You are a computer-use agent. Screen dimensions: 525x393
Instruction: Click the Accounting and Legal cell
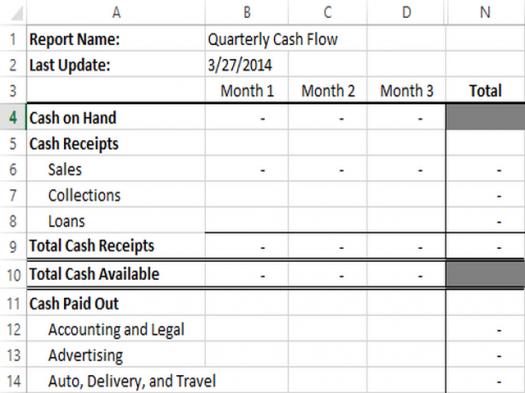(116, 329)
